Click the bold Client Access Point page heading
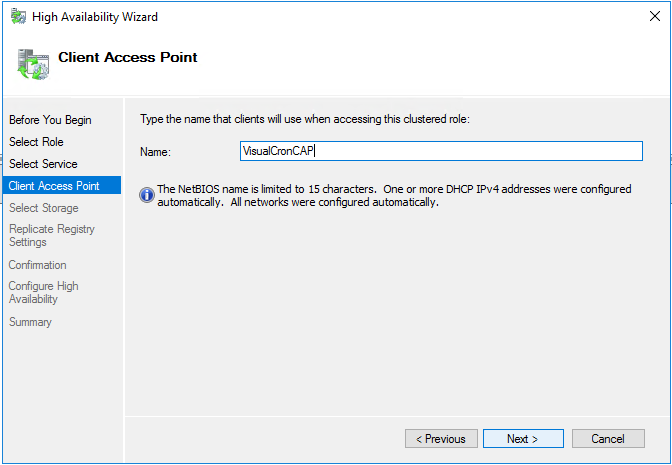672x465 pixels. point(127,57)
